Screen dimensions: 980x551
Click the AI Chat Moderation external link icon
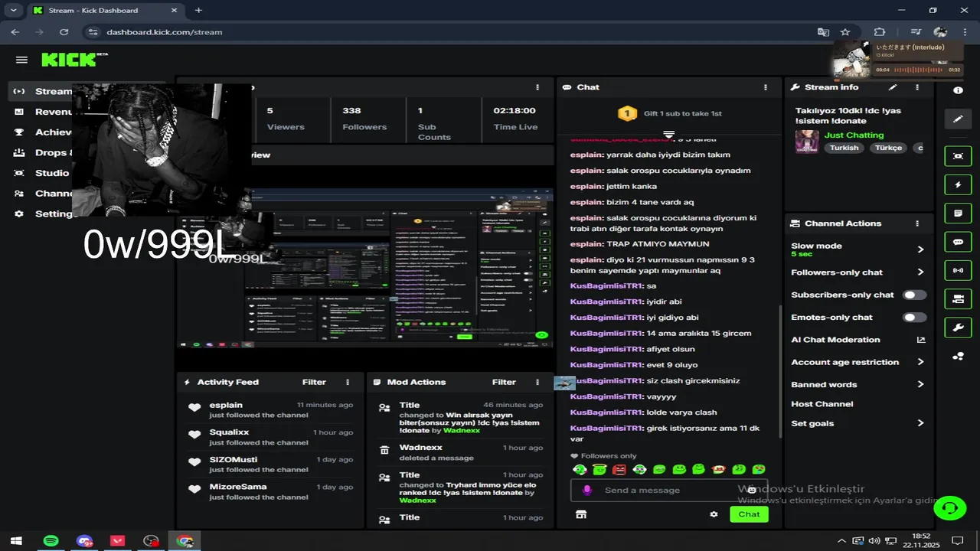(x=920, y=340)
